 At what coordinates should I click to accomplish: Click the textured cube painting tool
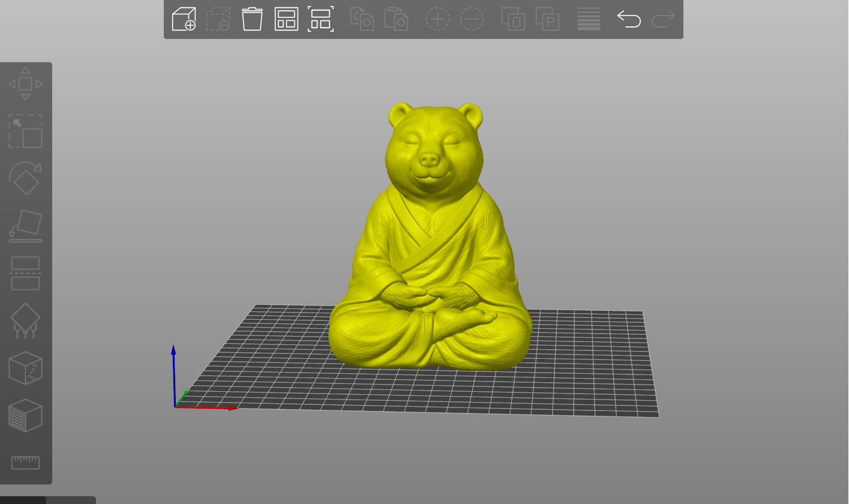pos(25,415)
